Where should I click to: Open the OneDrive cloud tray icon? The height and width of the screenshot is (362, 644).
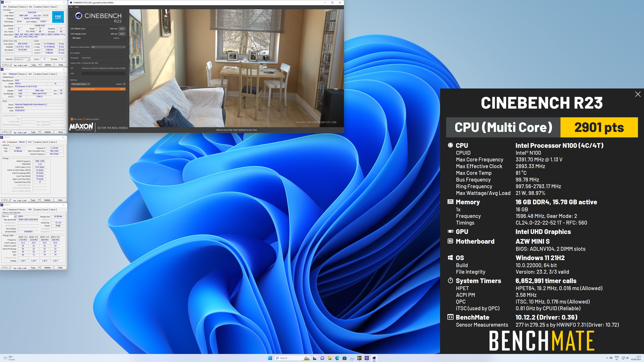(611, 358)
